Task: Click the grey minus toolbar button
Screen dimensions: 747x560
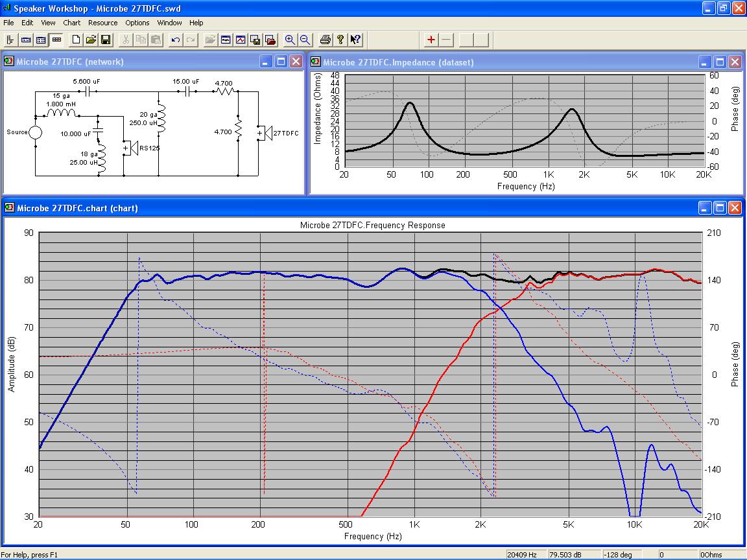Action: 446,40
